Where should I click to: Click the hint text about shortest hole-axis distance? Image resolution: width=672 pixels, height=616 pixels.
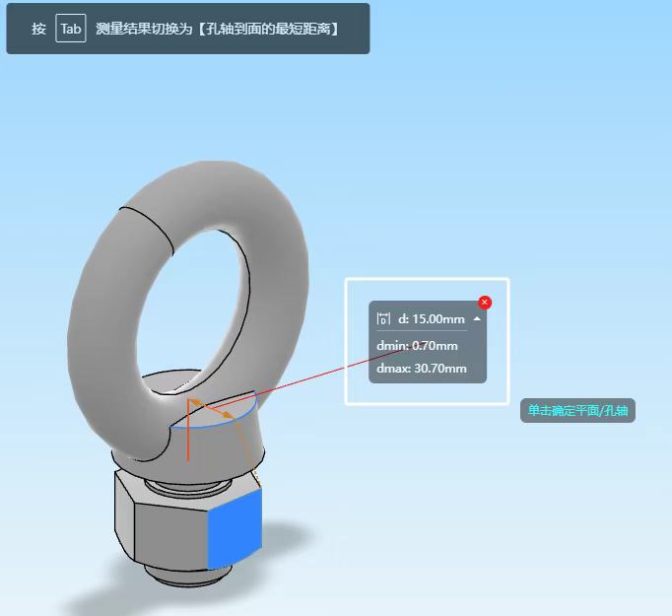[x=218, y=29]
